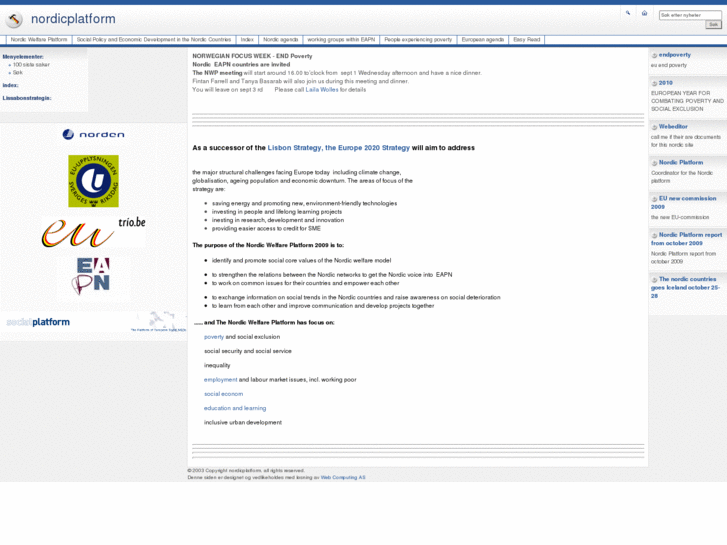
Task: Click the icon beside Nordic Platform heading
Action: pos(654,163)
